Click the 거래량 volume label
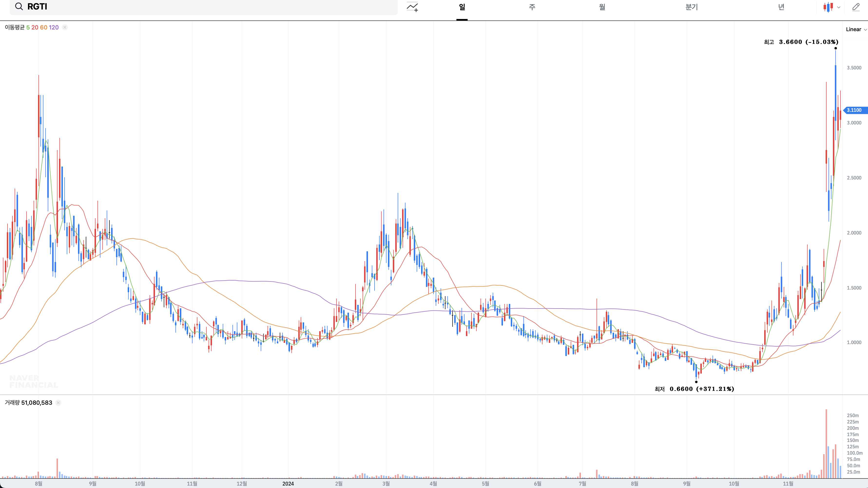The image size is (868, 488). click(x=12, y=403)
